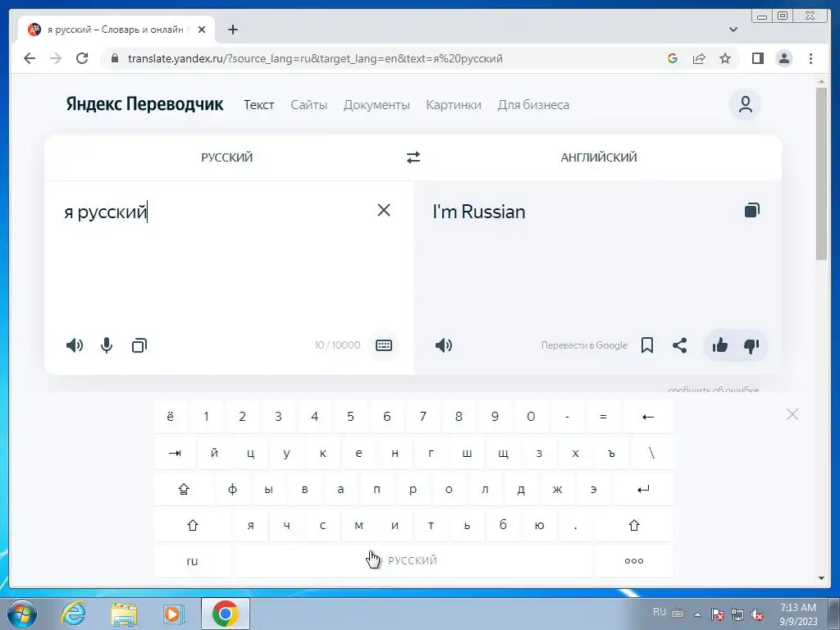This screenshot has width=840, height=630.
Task: Click in the source text input area
Action: [x=214, y=257]
